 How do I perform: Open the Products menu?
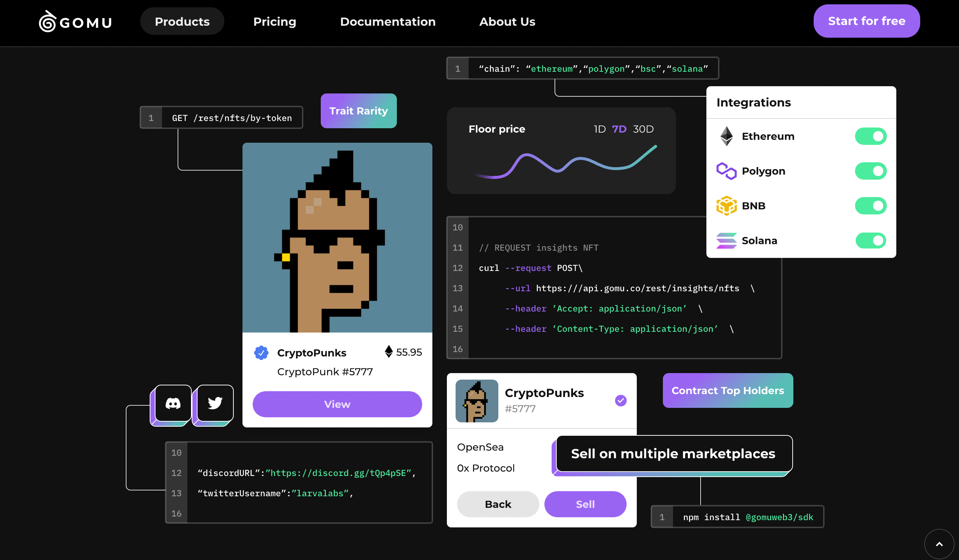(x=182, y=21)
